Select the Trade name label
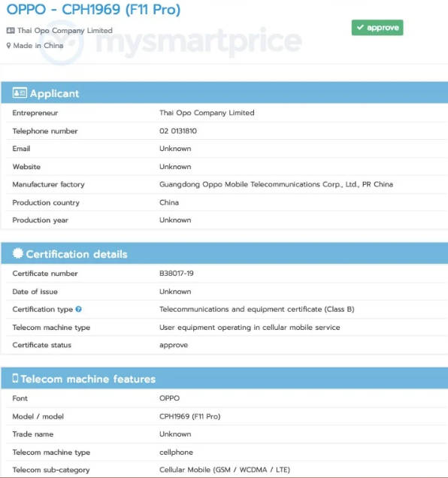 click(32, 434)
